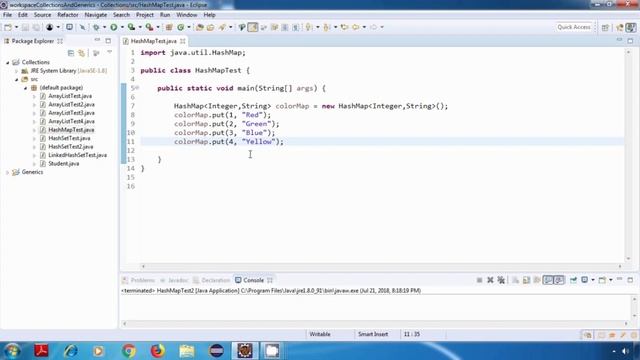The height and width of the screenshot is (360, 640).
Task: Click Remove Launch console X icon
Action: point(490,280)
